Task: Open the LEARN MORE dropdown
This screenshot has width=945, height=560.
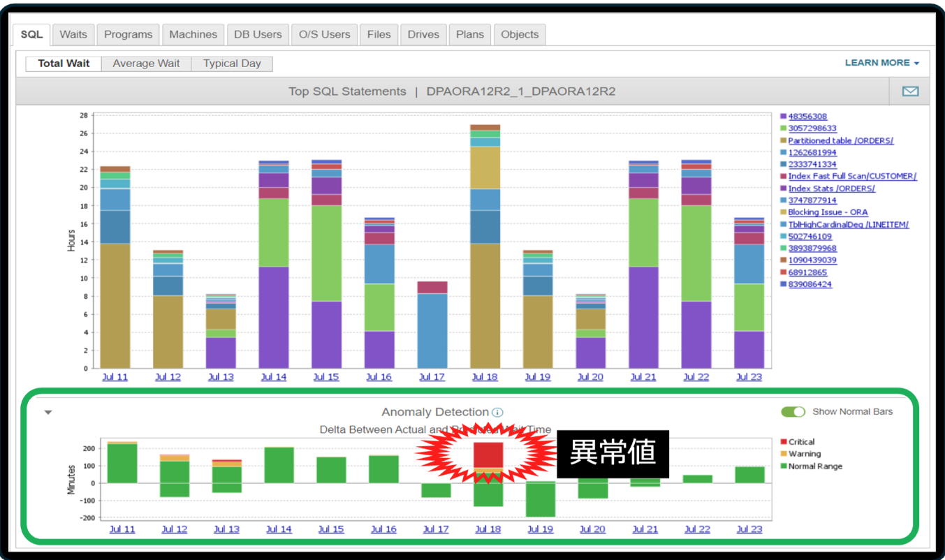Action: click(881, 63)
